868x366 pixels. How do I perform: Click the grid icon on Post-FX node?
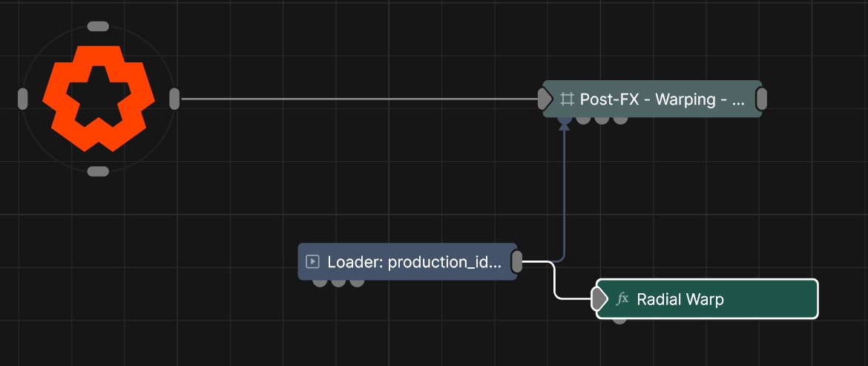tap(568, 99)
